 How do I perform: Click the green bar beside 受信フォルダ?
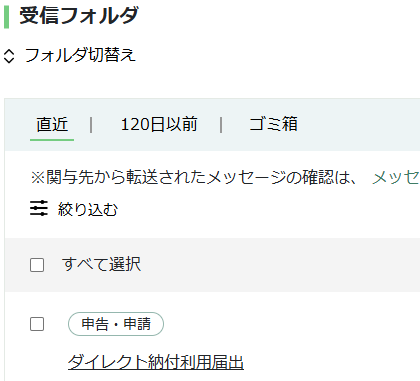point(6,17)
